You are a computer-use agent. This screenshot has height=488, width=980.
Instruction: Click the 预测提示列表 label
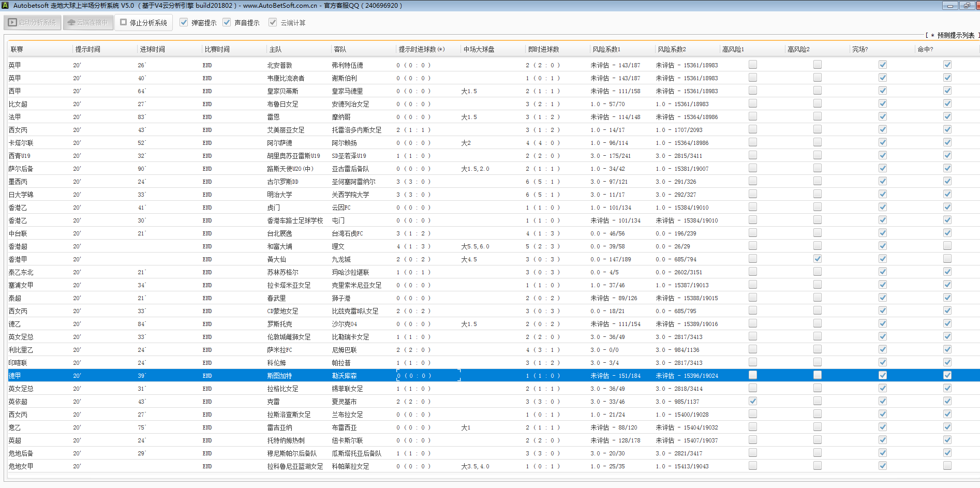tap(955, 35)
